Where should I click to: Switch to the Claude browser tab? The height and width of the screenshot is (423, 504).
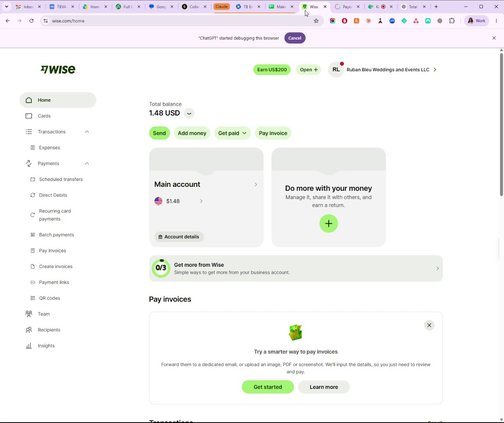pyautogui.click(x=222, y=7)
